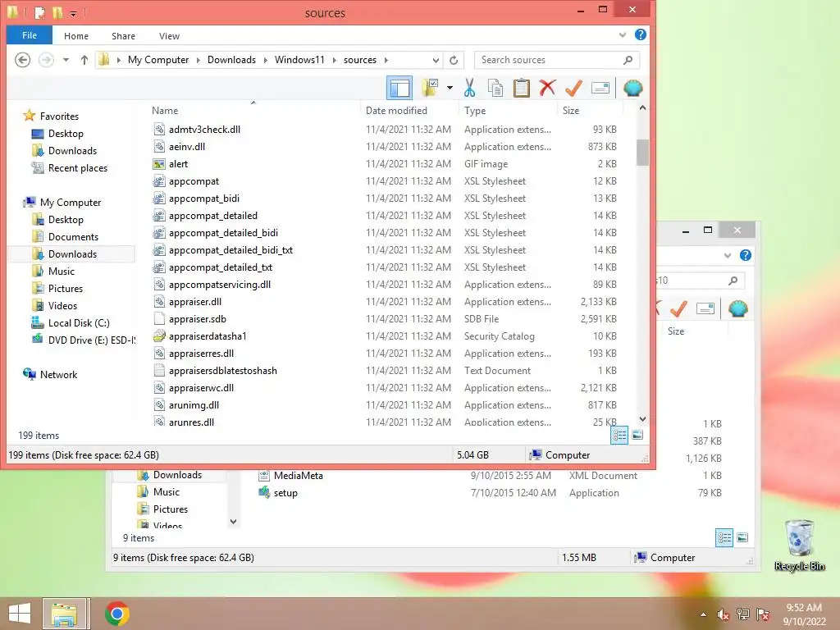This screenshot has width=840, height=630.
Task: Click the vertical scrollbar thumb in sources window
Action: (x=642, y=153)
